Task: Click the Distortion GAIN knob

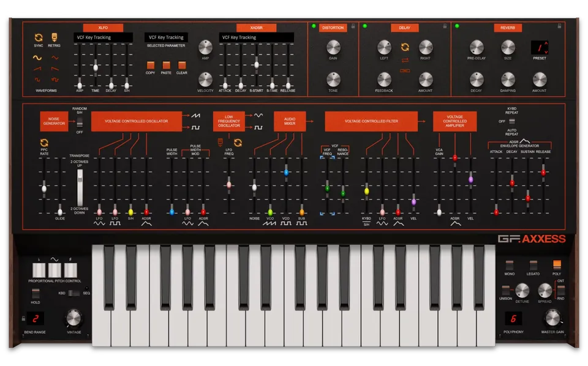Action: (333, 47)
